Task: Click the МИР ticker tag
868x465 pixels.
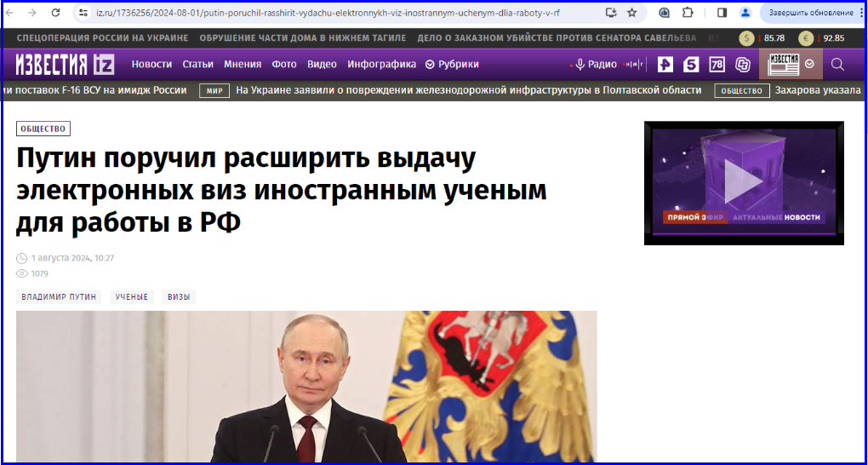Action: pos(214,91)
